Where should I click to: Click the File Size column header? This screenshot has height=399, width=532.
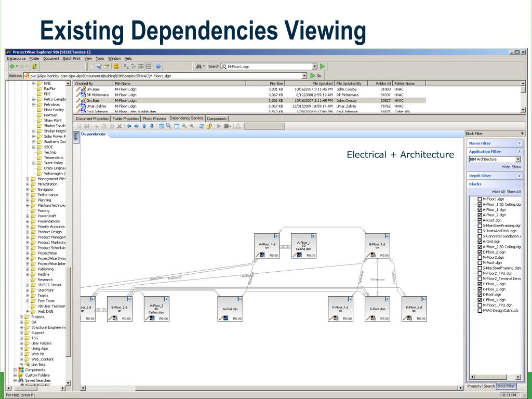pos(265,84)
